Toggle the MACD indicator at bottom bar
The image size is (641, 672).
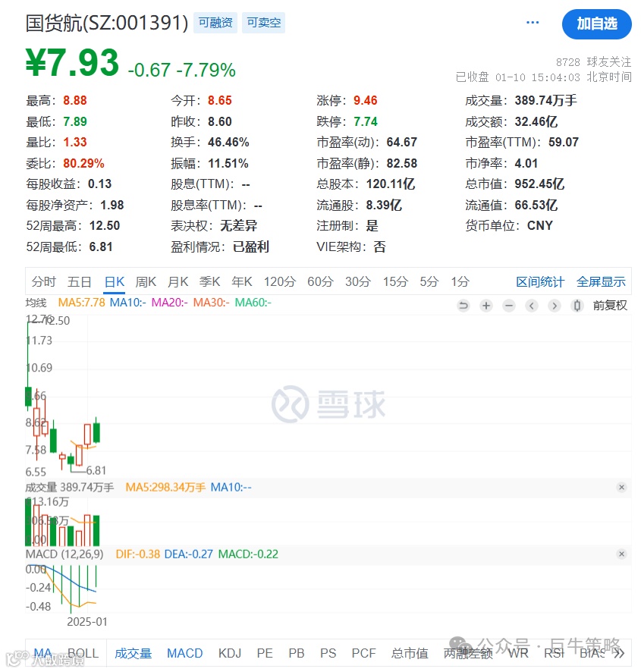pyautogui.click(x=185, y=653)
